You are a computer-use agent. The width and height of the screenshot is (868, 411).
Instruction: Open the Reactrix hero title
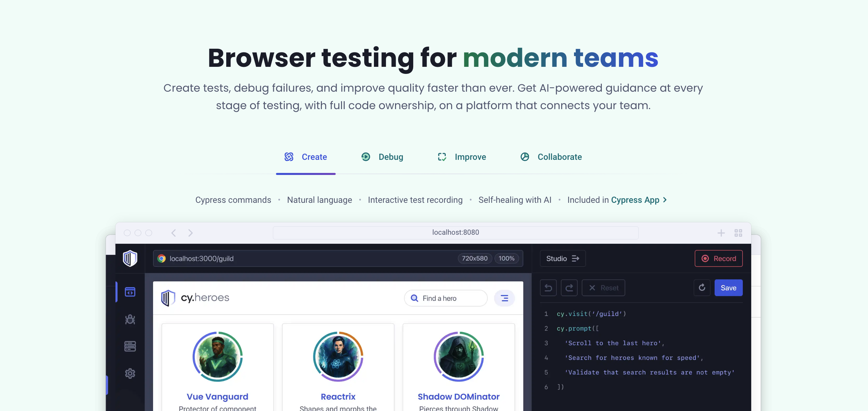click(338, 397)
